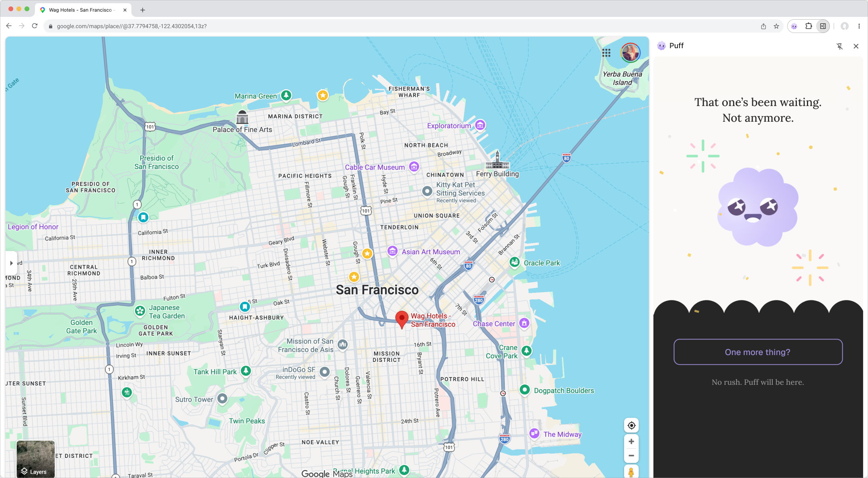868x478 pixels.
Task: Open the Mission of San Francisco de Asis pin
Action: point(342,344)
